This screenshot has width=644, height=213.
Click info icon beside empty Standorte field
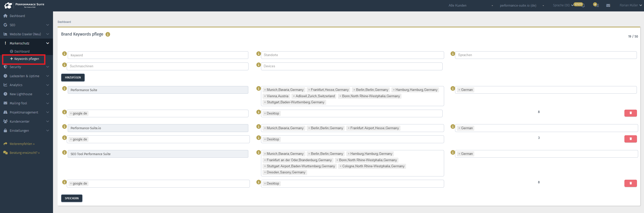coord(259,54)
